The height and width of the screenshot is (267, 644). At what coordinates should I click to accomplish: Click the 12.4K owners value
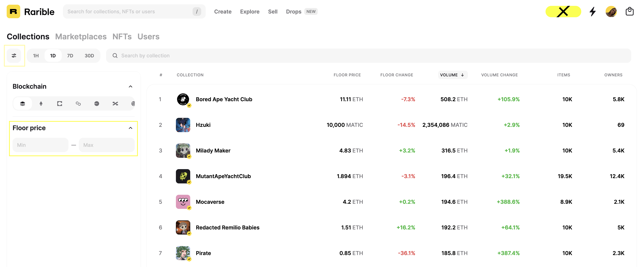point(617,176)
